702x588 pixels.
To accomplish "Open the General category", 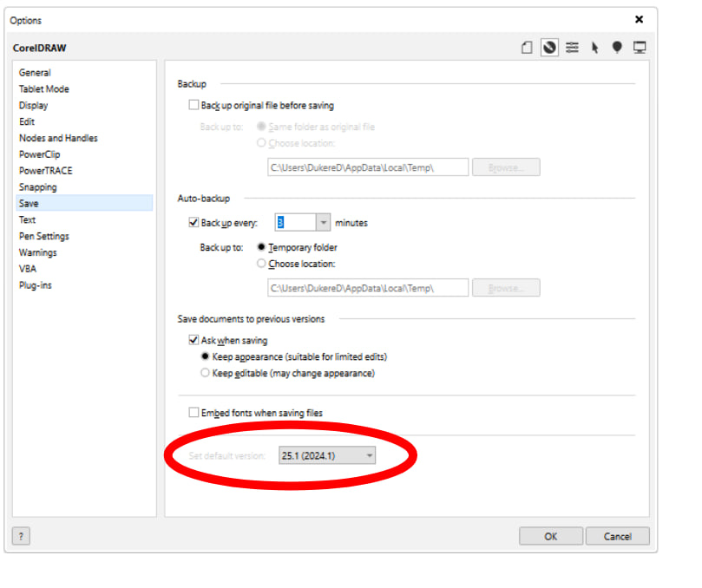I will pos(35,73).
